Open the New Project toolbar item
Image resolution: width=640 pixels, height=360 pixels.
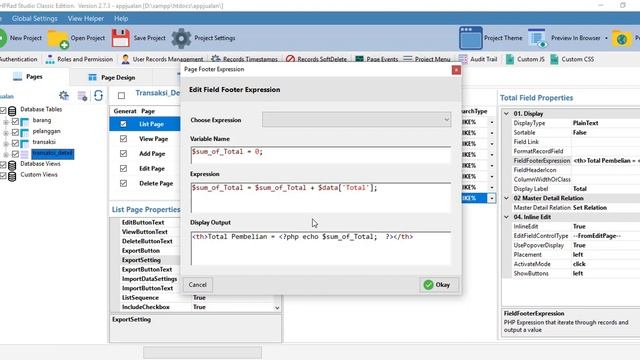(x=20, y=38)
